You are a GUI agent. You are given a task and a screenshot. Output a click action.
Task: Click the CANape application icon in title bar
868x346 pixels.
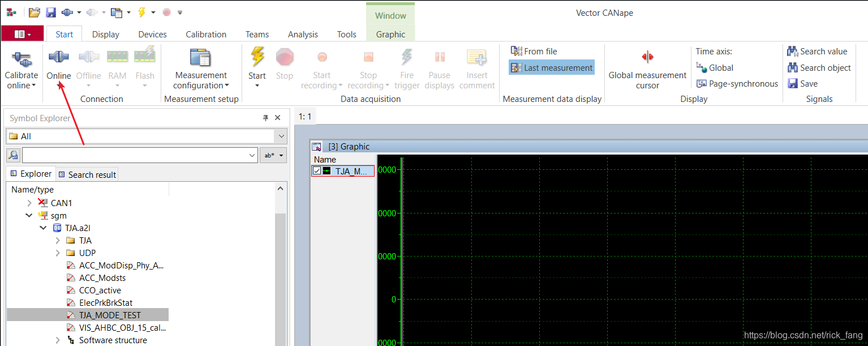pyautogui.click(x=11, y=12)
